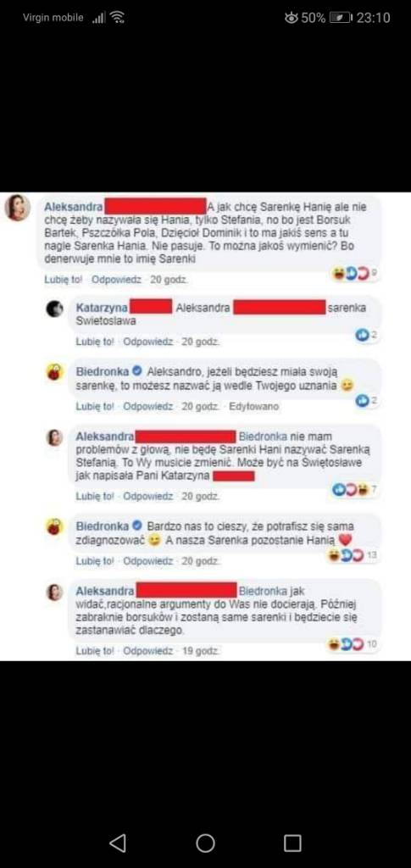The width and height of the screenshot is (411, 868).
Task: Open recent apps square button
Action: click(x=292, y=843)
